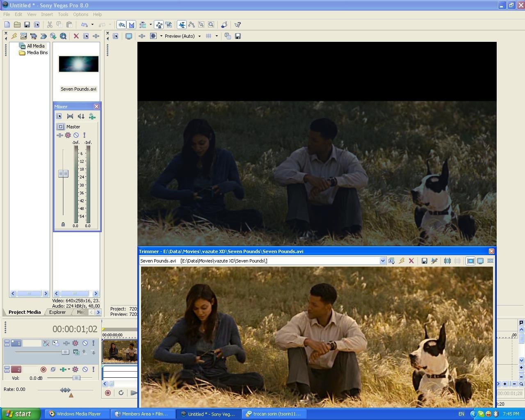Viewport: 525px width, 420px height.
Task: Click Capture Video in Project Media toolbar
Action: tap(34, 36)
